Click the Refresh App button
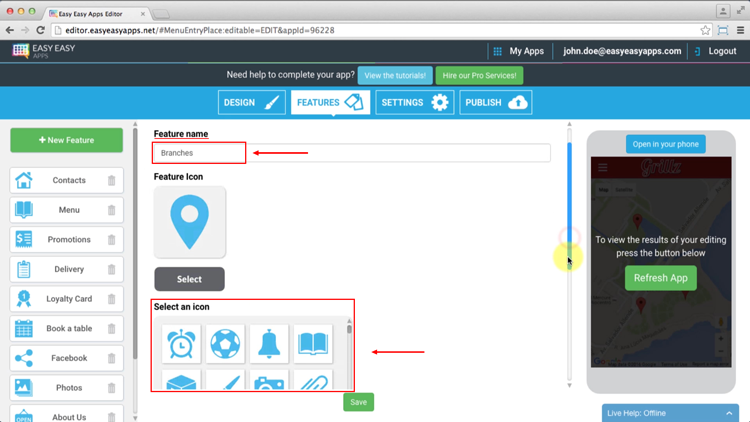This screenshot has height=422, width=750. tap(661, 278)
